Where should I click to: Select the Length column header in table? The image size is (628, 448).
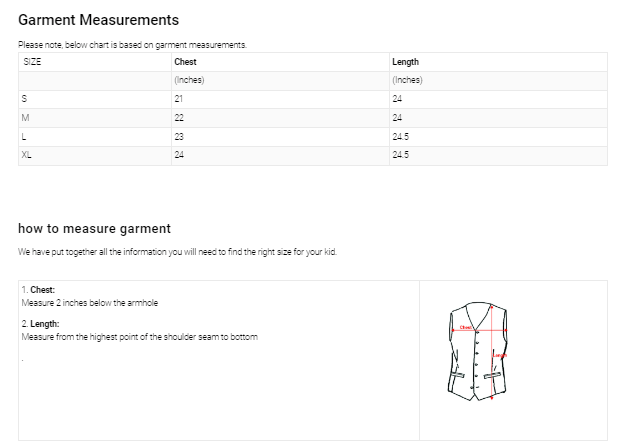pyautogui.click(x=405, y=62)
